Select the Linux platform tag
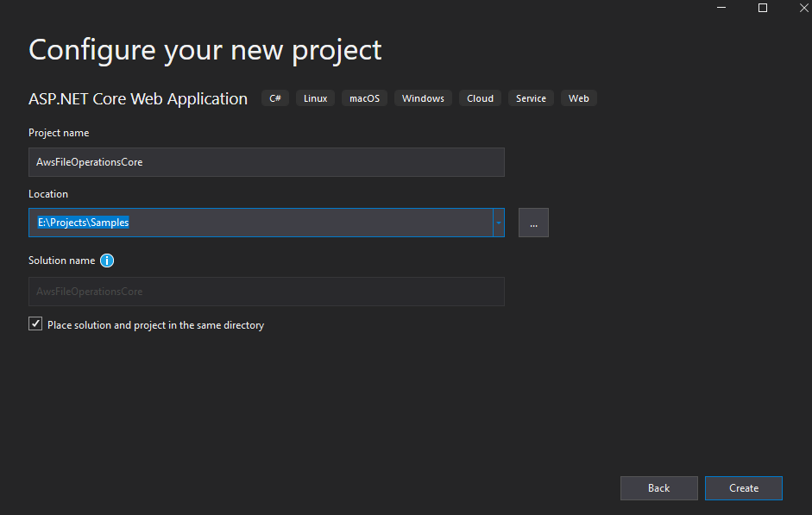812x515 pixels. coord(315,98)
